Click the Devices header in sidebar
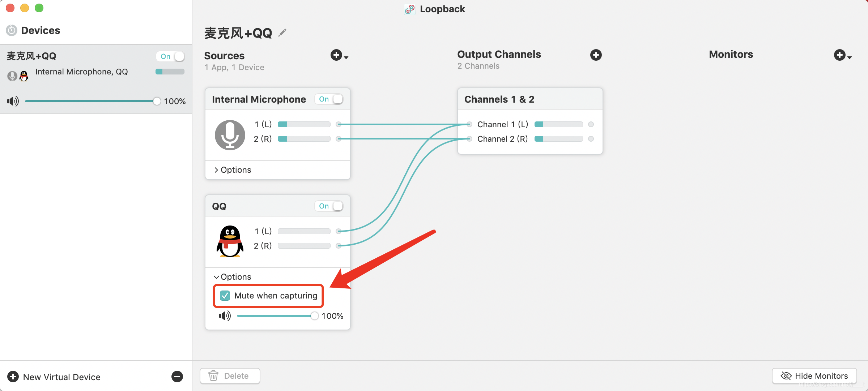 [41, 30]
